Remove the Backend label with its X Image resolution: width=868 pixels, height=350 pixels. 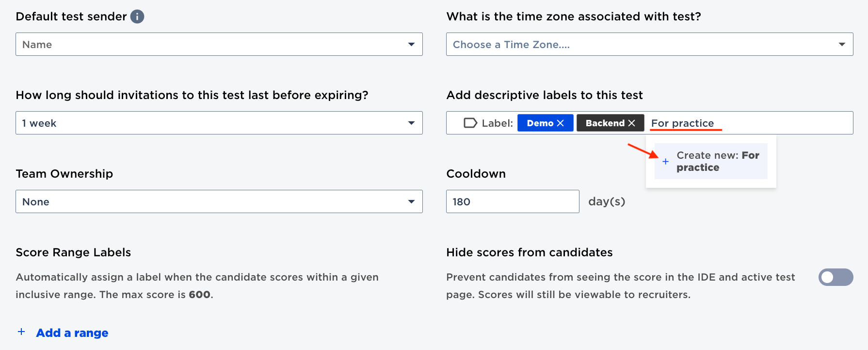pyautogui.click(x=631, y=123)
